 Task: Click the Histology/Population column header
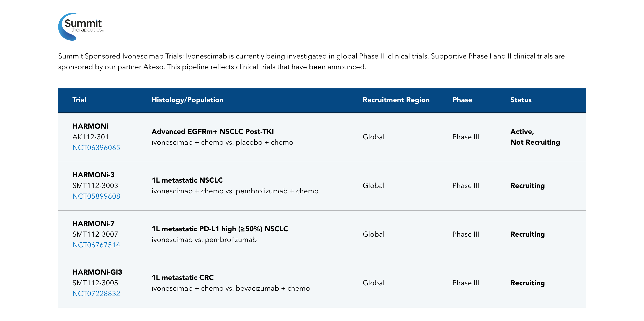[x=187, y=100]
